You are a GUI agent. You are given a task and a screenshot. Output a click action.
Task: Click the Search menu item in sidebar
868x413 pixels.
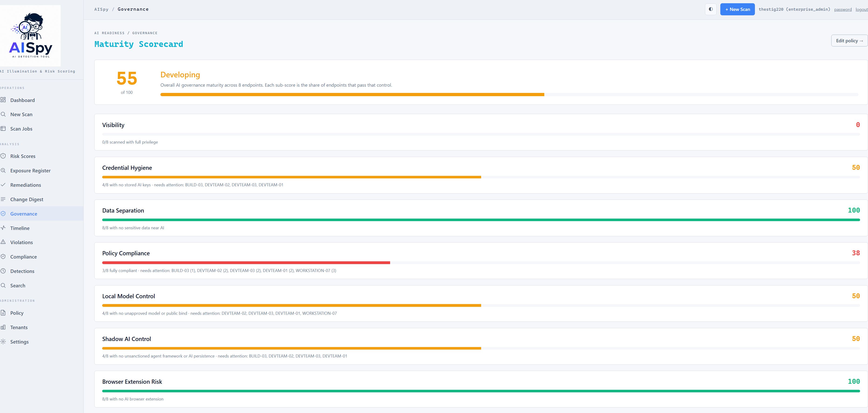42,285
